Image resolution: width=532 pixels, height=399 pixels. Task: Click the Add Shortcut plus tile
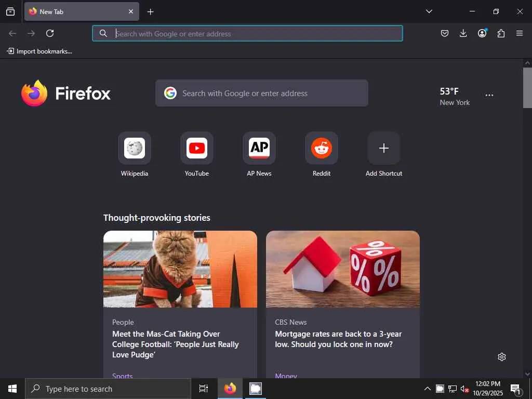click(x=384, y=148)
